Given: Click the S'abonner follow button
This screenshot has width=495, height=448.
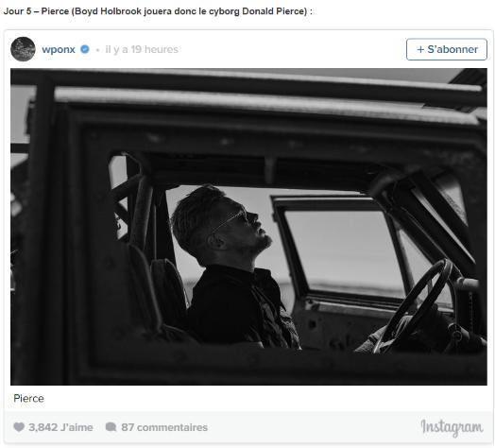Looking at the screenshot, I should click(447, 49).
